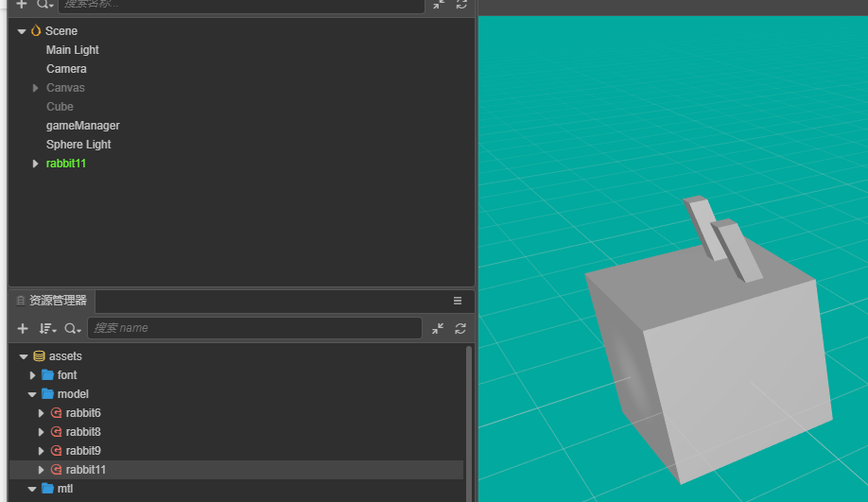The width and height of the screenshot is (868, 502).
Task: Select the font folder label
Action: [x=67, y=375]
